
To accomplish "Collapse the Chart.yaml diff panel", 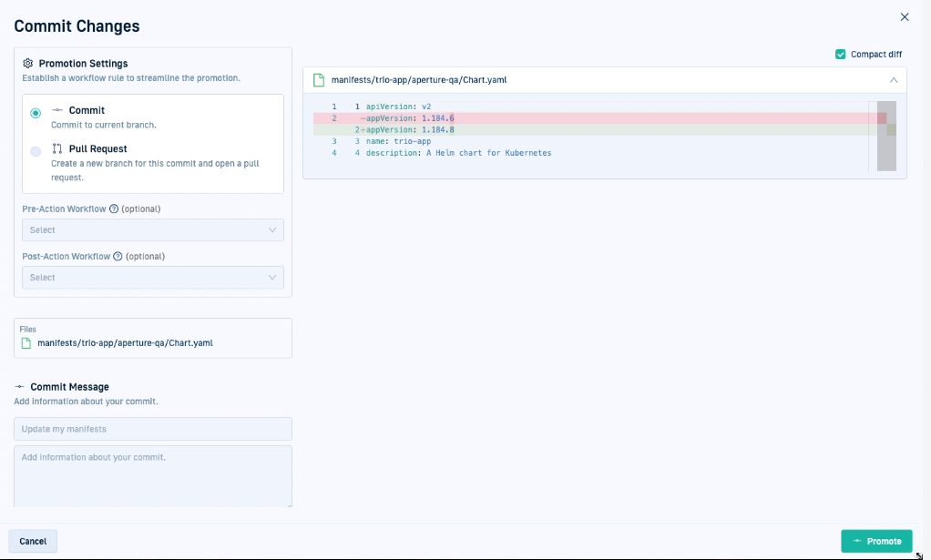I will tap(893, 80).
